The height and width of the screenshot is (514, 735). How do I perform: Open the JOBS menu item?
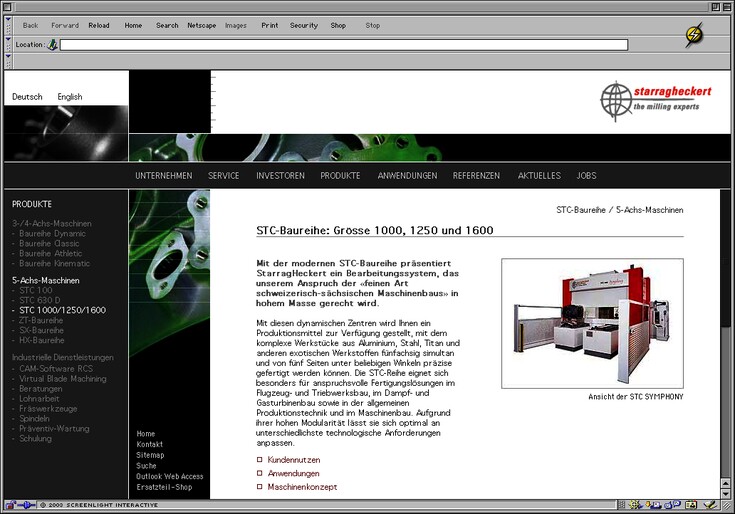[x=586, y=176]
